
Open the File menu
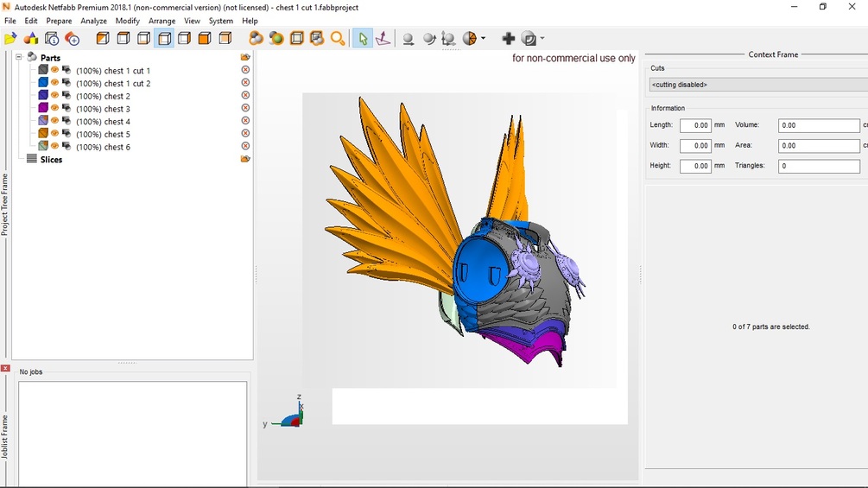[x=10, y=21]
